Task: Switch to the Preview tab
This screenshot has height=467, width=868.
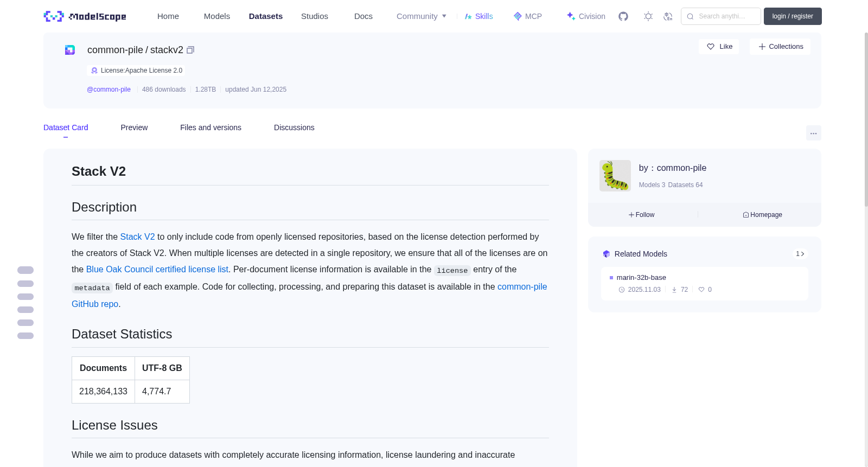Action: [134, 127]
